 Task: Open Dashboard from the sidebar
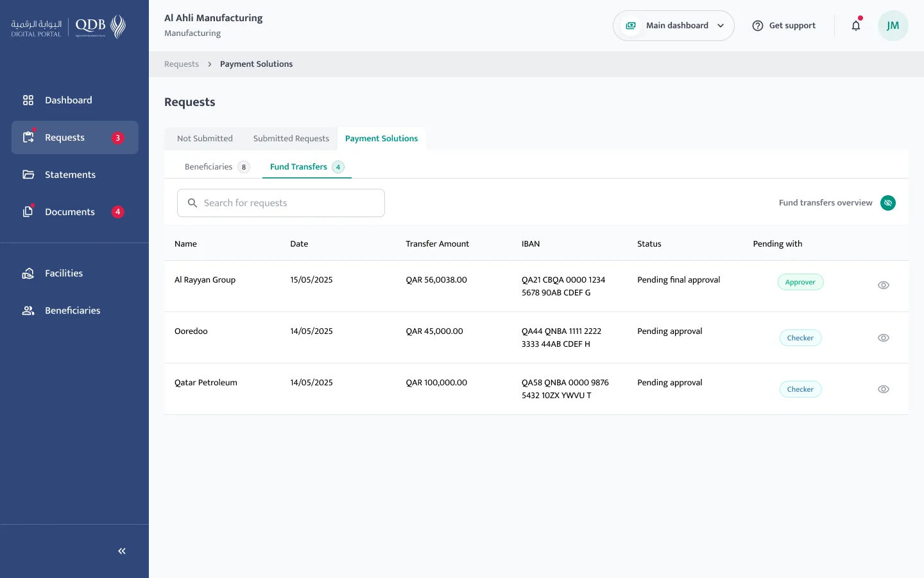point(74,100)
